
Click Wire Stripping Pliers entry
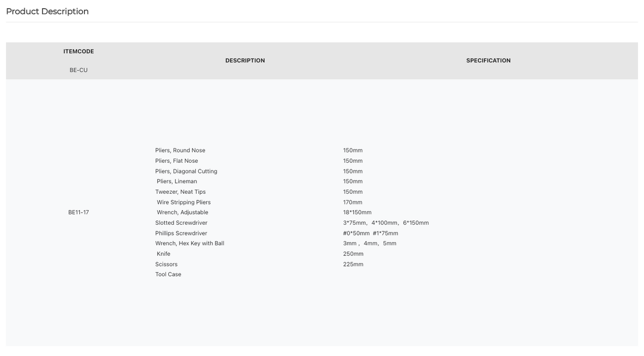pos(184,202)
